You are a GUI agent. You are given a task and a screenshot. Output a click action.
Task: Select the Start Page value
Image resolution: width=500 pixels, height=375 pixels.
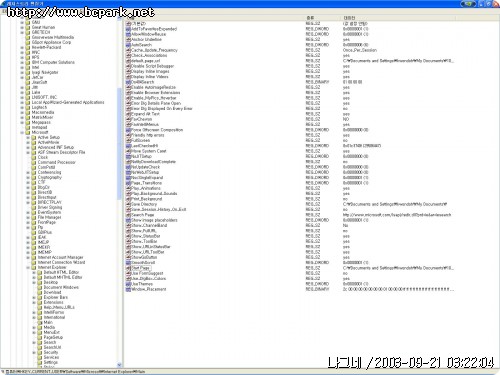141,268
